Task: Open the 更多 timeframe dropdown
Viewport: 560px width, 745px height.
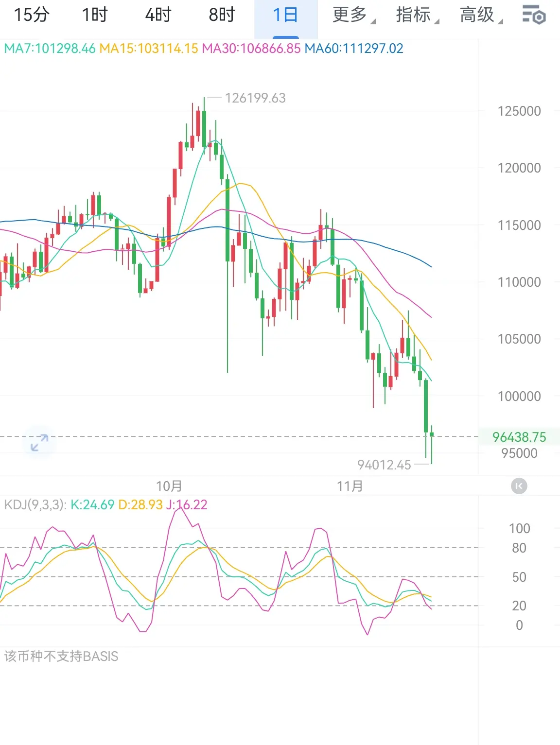Action: (x=353, y=15)
